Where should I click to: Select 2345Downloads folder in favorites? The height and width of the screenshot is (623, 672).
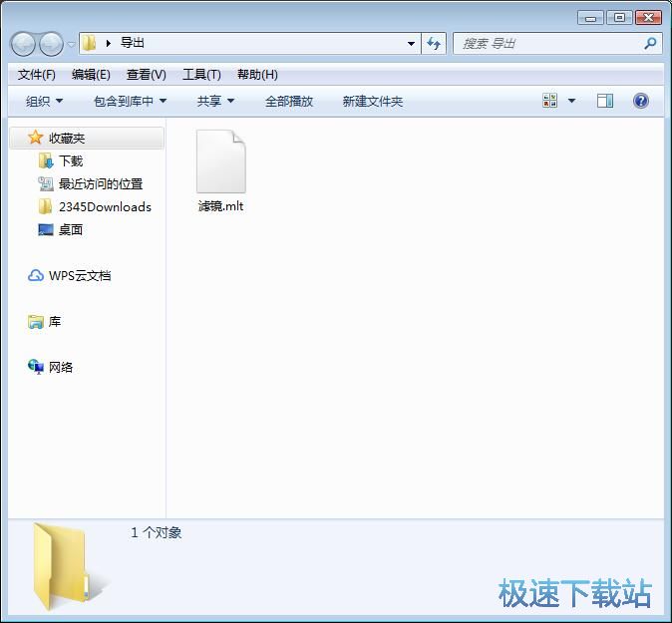105,207
